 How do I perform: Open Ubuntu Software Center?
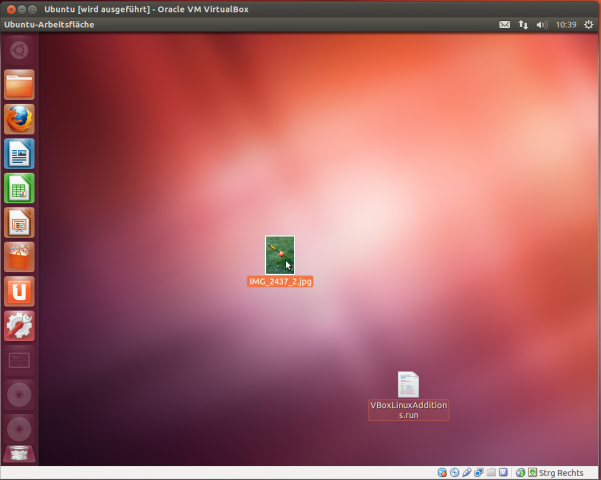(19, 257)
